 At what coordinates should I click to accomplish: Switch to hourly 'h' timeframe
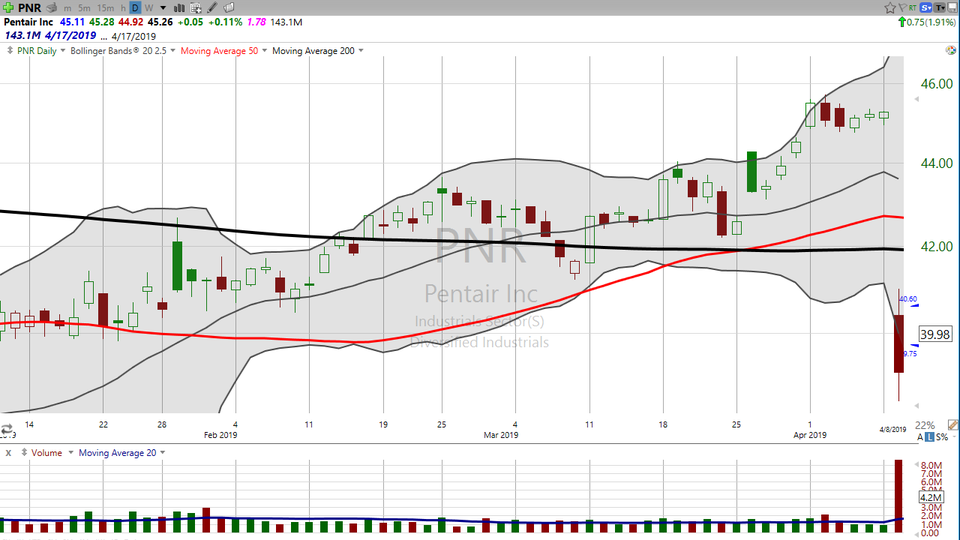(123, 8)
